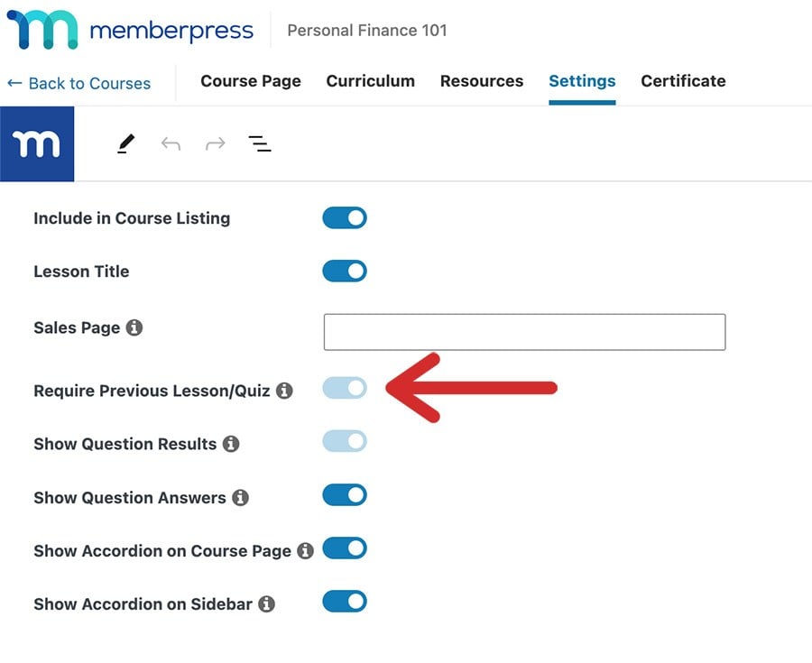Image resolution: width=812 pixels, height=663 pixels.
Task: Click the Show Question Results info icon
Action: click(231, 444)
